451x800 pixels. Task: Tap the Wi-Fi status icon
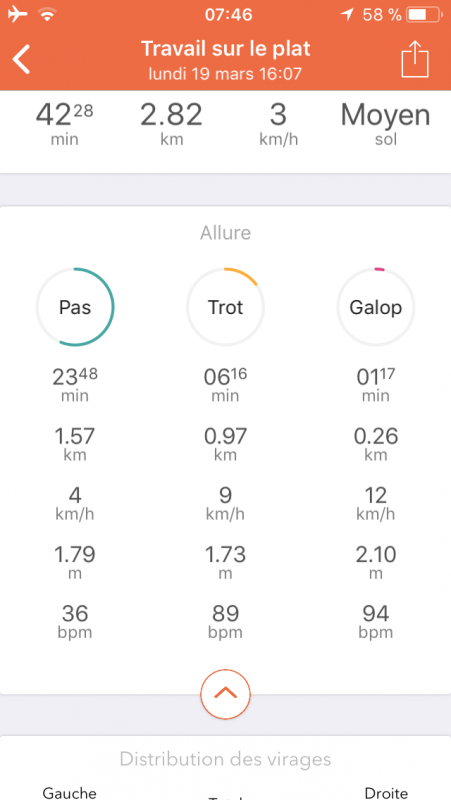(x=47, y=15)
